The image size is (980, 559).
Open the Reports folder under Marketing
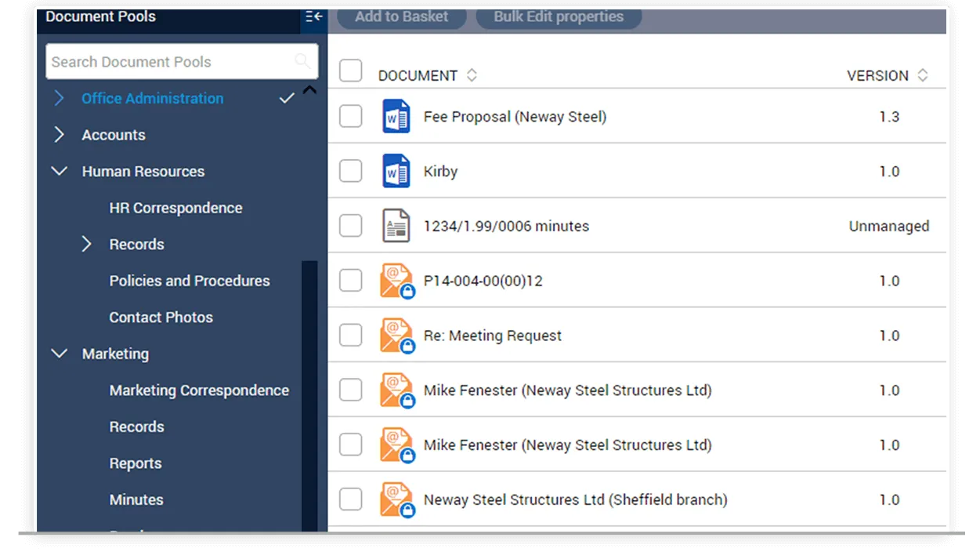136,463
